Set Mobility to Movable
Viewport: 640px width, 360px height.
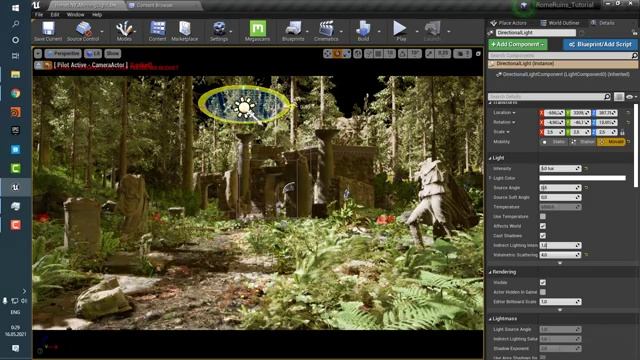(611, 142)
